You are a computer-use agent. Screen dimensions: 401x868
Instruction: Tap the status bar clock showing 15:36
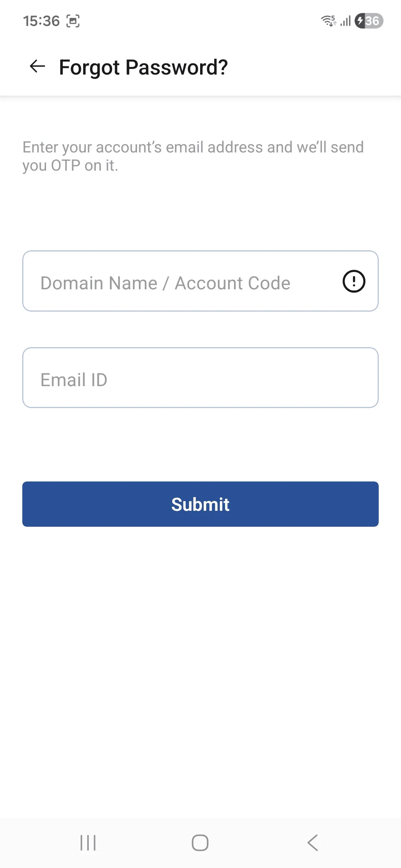[x=41, y=21]
